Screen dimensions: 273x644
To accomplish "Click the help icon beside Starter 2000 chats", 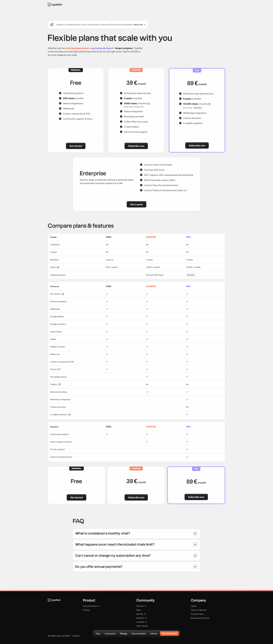I will [x=148, y=104].
